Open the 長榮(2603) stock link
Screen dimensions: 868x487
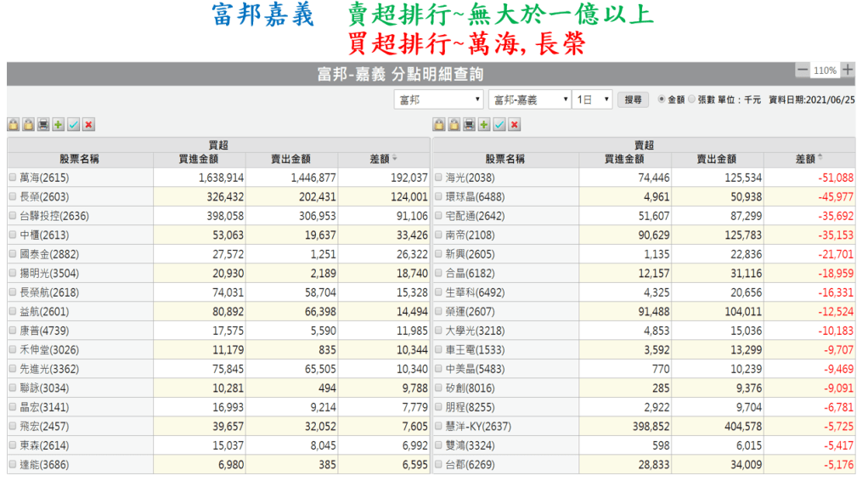pyautogui.click(x=43, y=197)
